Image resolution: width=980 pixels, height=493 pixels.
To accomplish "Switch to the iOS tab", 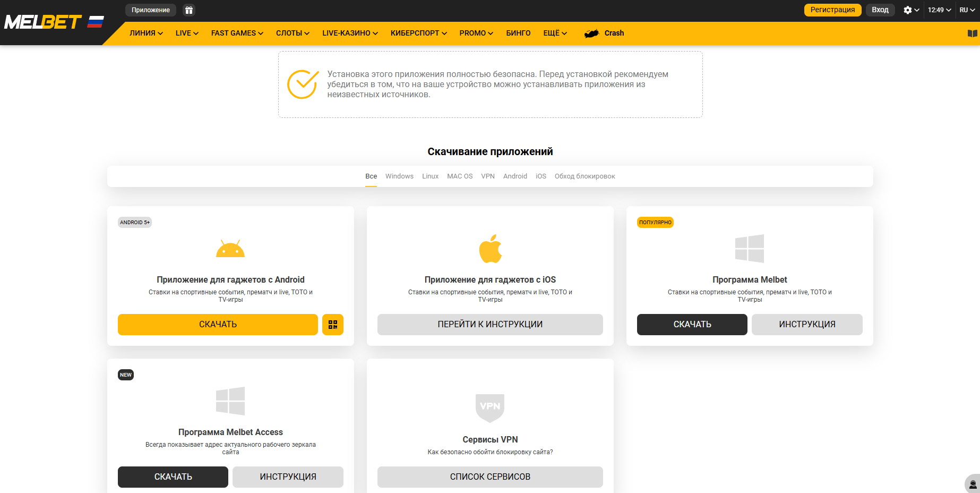I will pyautogui.click(x=540, y=176).
